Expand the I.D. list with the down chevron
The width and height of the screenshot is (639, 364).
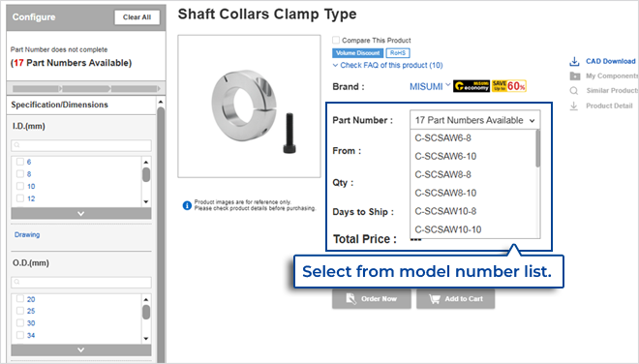click(x=81, y=213)
